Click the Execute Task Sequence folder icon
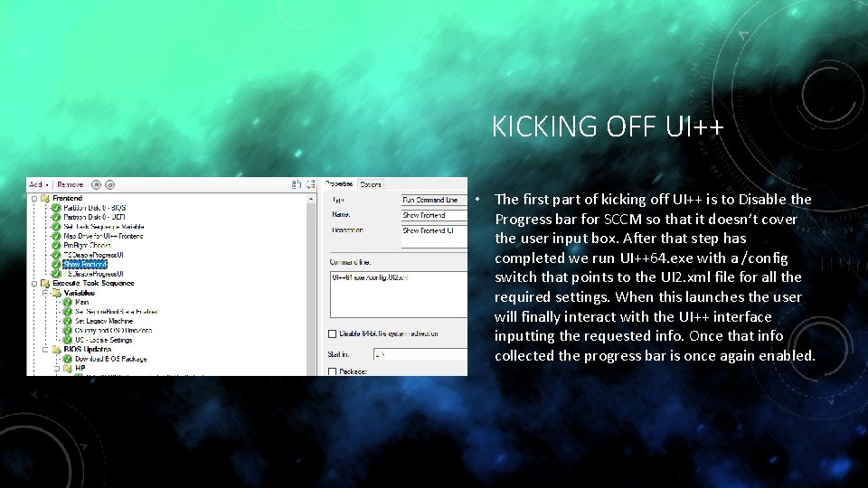Screen dimensions: 868x488 click(45, 283)
